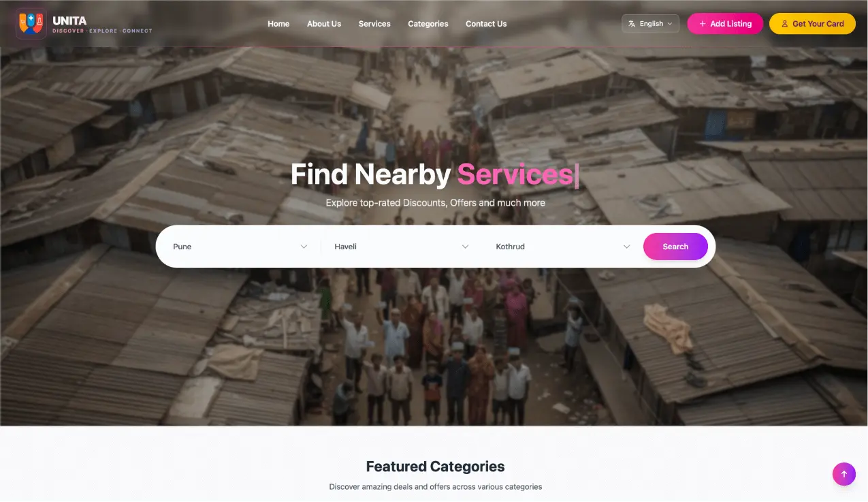Click the Add Listing button
The height and width of the screenshot is (502, 868).
[x=725, y=24]
